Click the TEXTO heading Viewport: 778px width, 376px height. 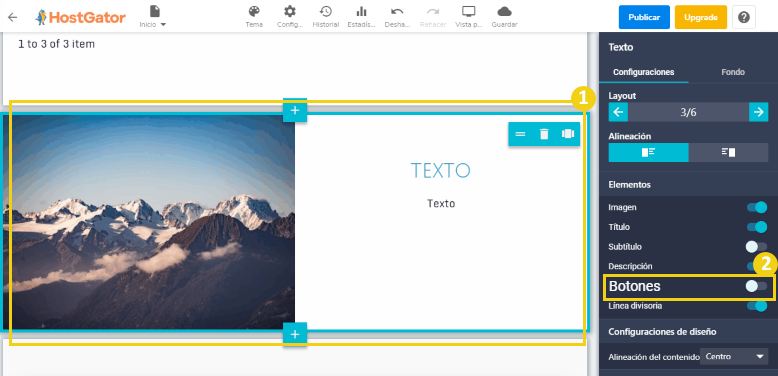(x=441, y=171)
